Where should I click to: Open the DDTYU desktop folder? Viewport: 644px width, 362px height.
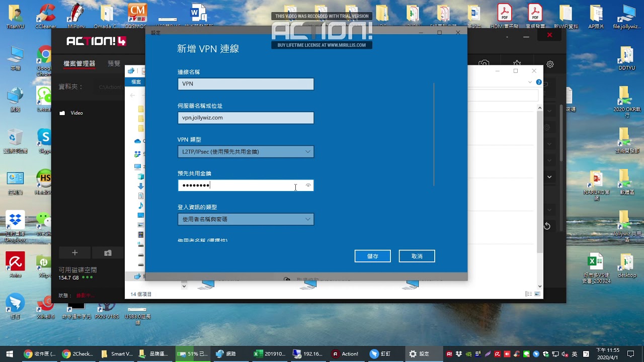tap(627, 58)
